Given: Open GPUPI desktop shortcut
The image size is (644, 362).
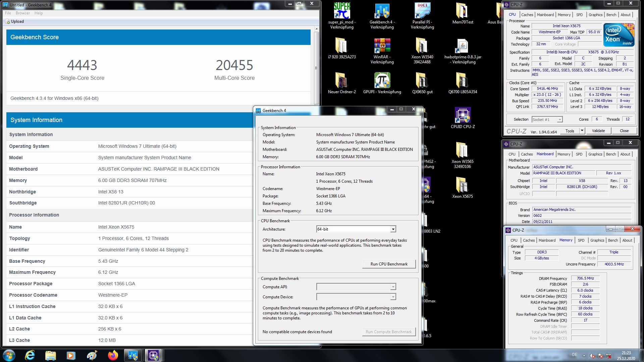Looking at the screenshot, I should pos(382,83).
